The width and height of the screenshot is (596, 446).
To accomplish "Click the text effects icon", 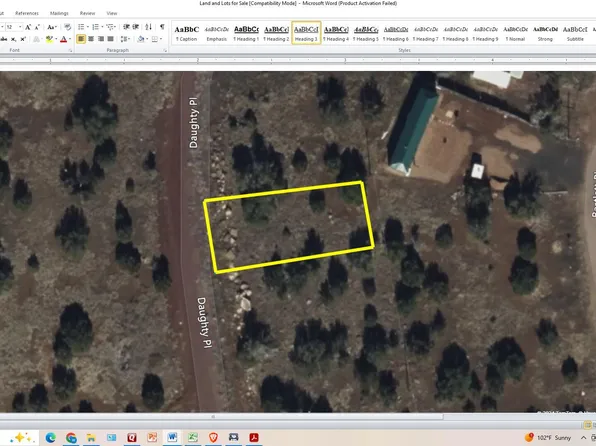I will pyautogui.click(x=37, y=39).
